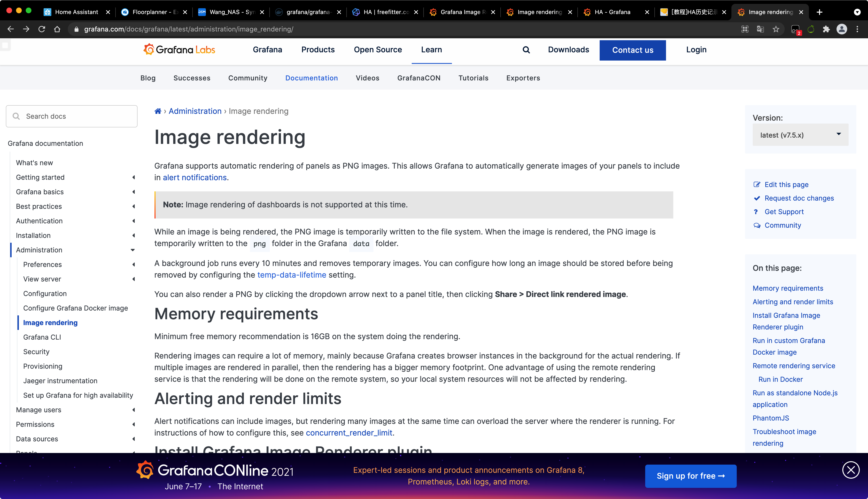
Task: Expand the Grafana basics section
Action: [x=133, y=192]
